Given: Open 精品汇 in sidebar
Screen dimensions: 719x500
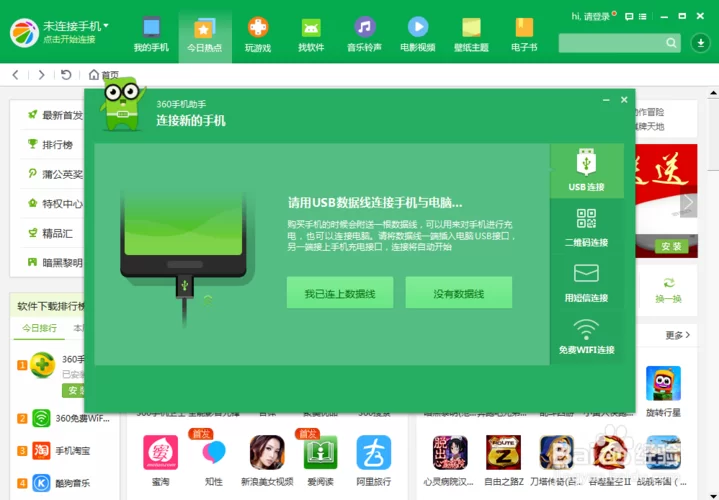Looking at the screenshot, I should pyautogui.click(x=50, y=233).
